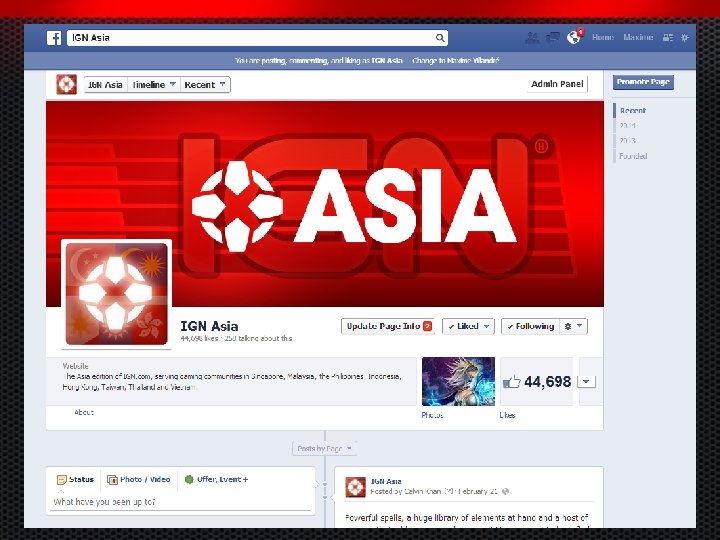Click the post's public globe icon
The height and width of the screenshot is (540, 720).
tap(506, 491)
